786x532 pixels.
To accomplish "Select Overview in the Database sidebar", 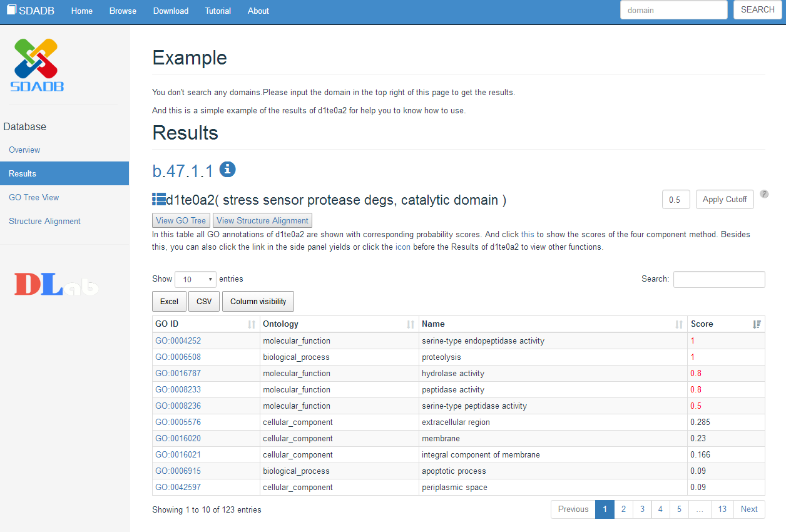I will (x=24, y=150).
